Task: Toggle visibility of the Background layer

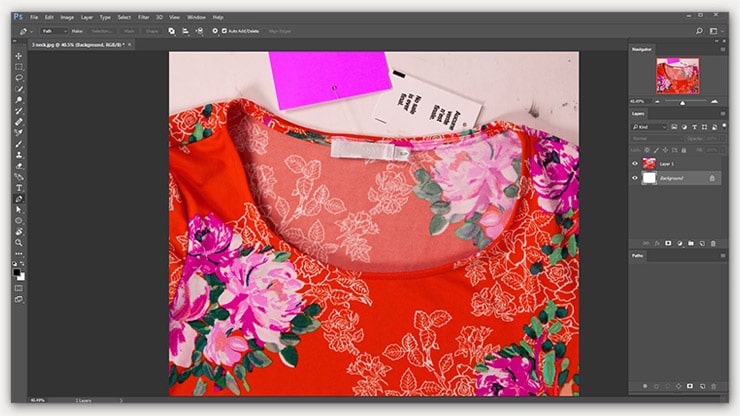Action: (635, 177)
